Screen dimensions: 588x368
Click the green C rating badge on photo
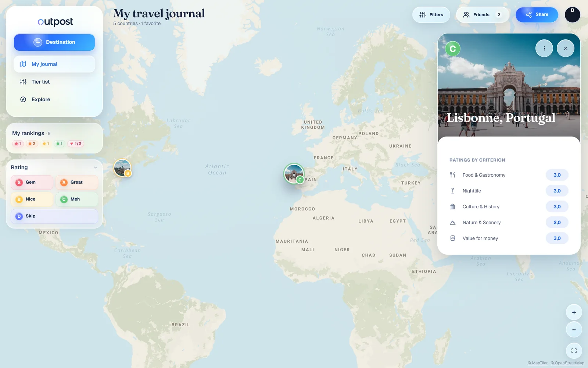coord(453,49)
